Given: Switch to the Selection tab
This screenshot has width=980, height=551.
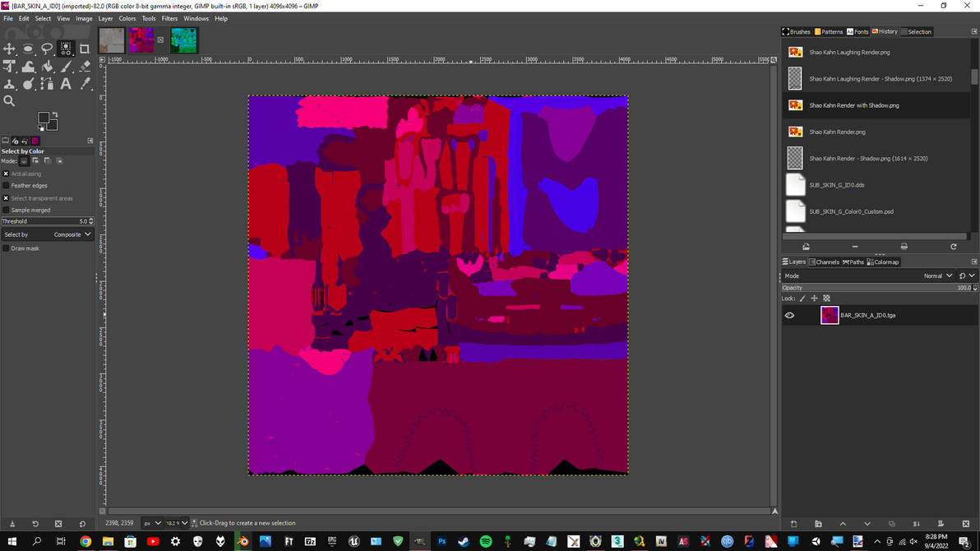Looking at the screenshot, I should click(916, 32).
